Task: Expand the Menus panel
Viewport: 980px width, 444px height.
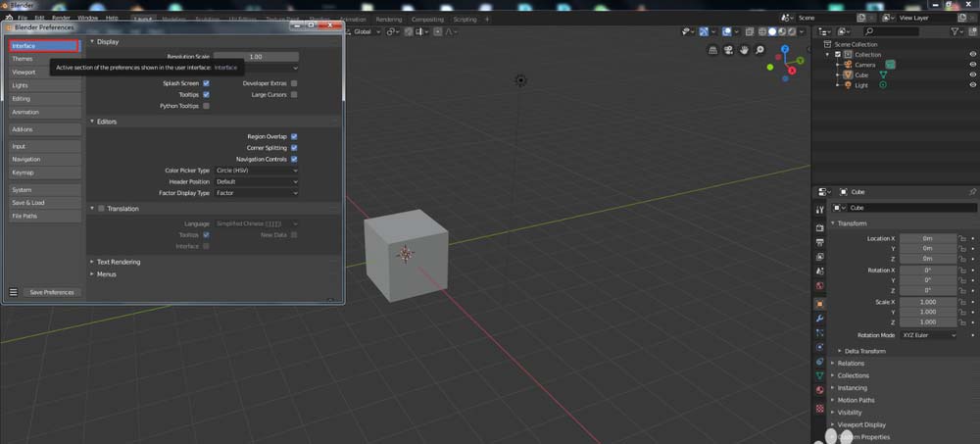Action: click(106, 273)
